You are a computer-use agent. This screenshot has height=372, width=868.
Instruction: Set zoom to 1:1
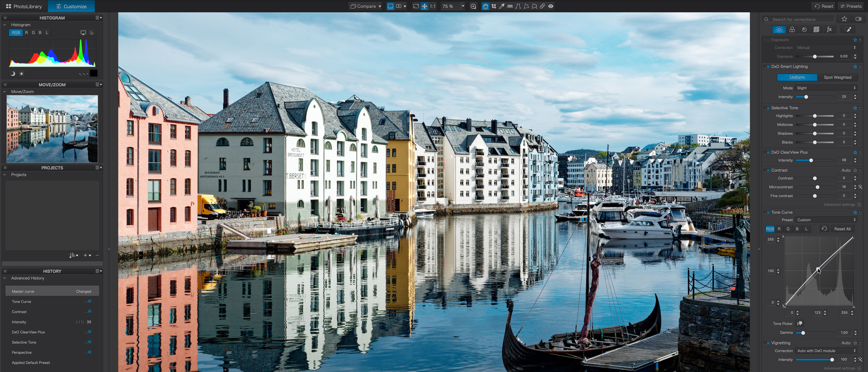tap(433, 6)
